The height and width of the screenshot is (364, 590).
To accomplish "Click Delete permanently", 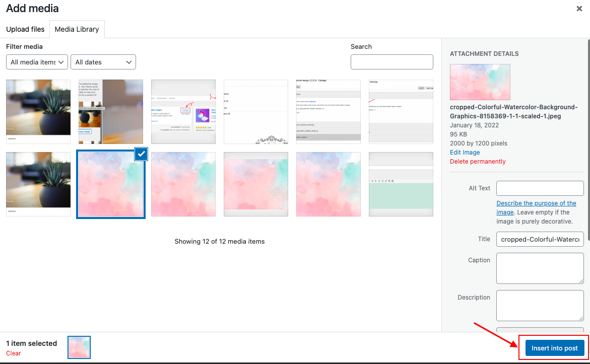I will pyautogui.click(x=477, y=161).
